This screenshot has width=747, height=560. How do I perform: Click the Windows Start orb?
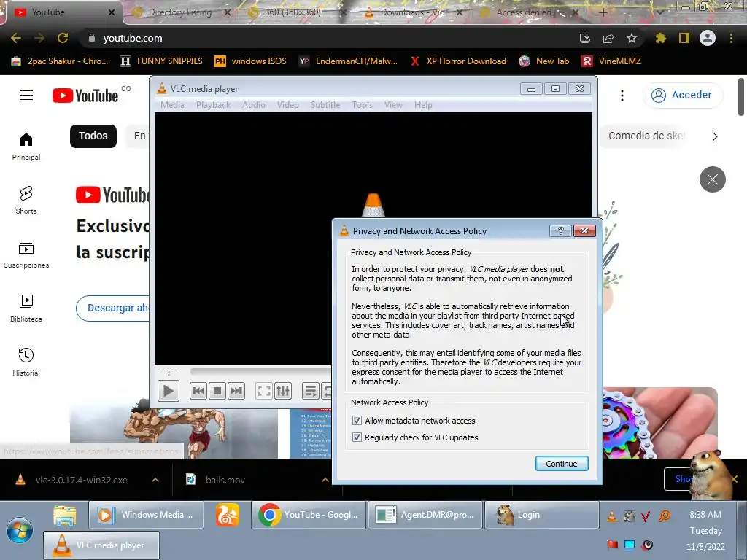click(20, 530)
